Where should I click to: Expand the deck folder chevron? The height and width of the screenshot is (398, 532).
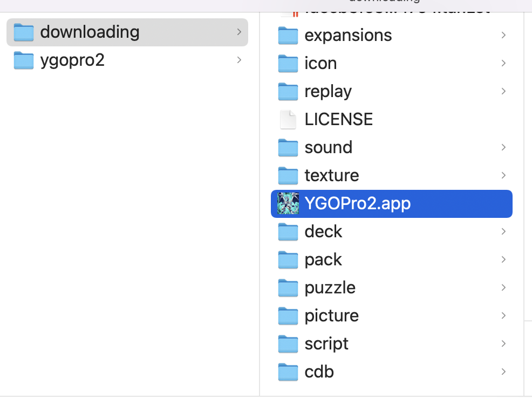coord(503,231)
